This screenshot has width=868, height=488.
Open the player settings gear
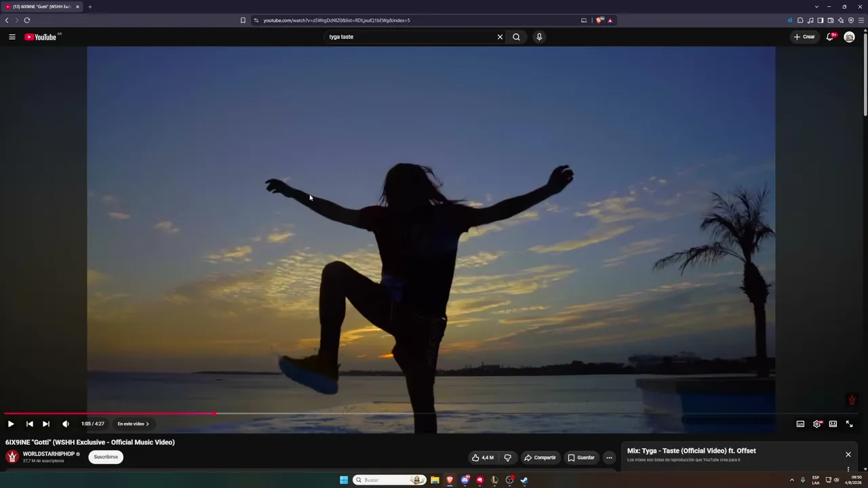click(x=817, y=424)
